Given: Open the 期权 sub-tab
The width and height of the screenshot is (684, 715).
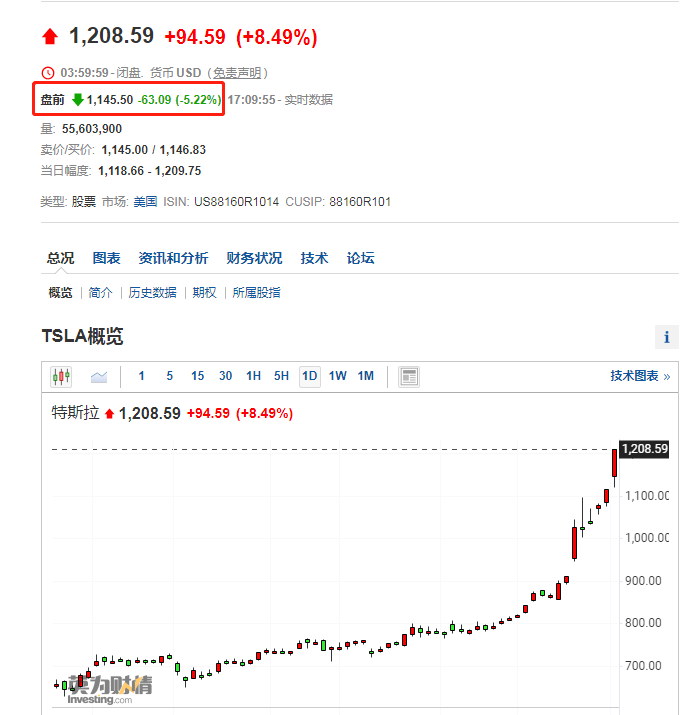Looking at the screenshot, I should click(x=204, y=292).
